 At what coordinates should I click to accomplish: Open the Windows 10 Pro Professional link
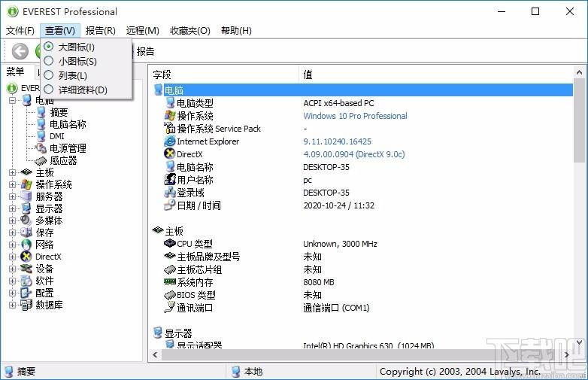tap(355, 116)
